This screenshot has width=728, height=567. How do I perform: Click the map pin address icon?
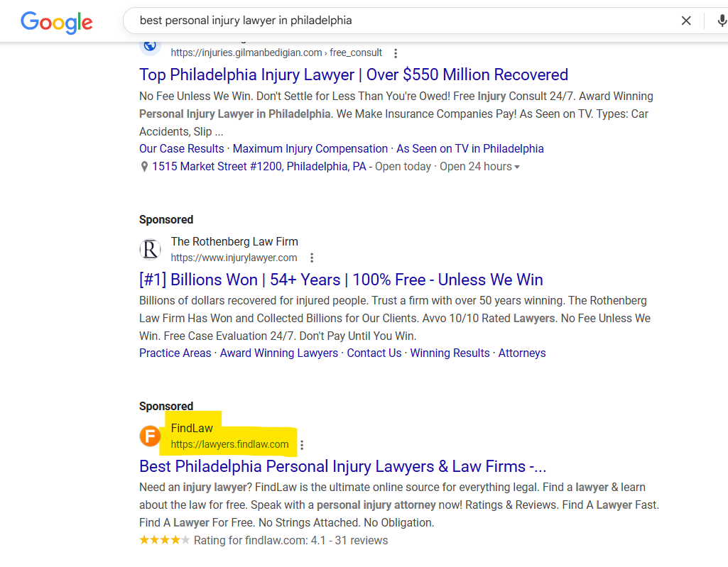pyautogui.click(x=144, y=167)
